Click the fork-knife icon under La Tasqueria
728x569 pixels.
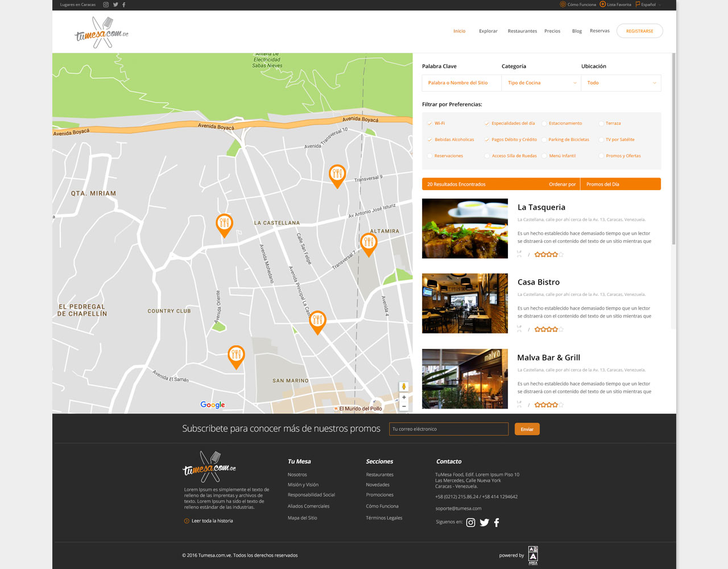point(519,254)
